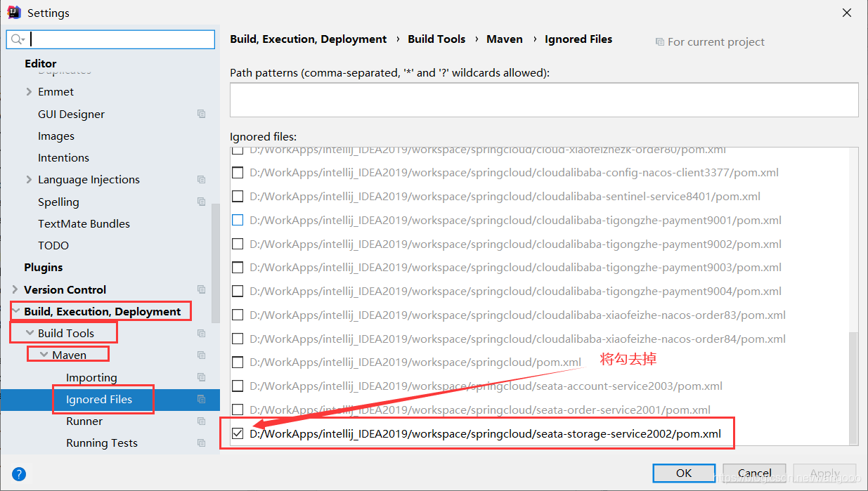Expand the Version Control node

[15, 289]
